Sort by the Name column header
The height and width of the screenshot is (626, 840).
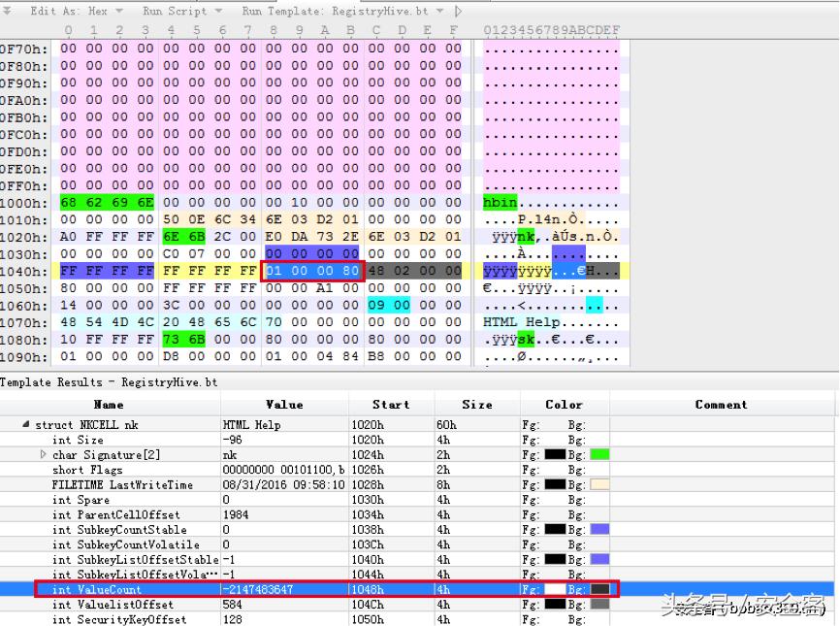coord(109,405)
